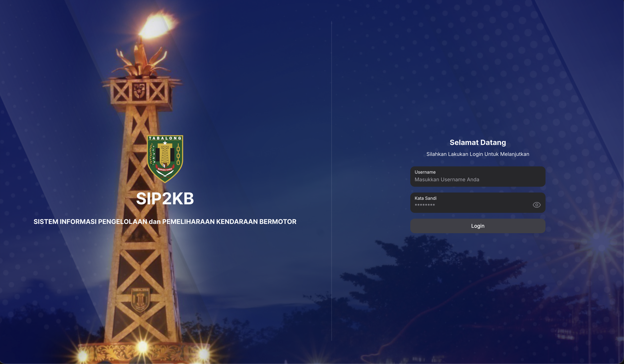
Task: Click the Silahkan Lakukan Login subtitle
Action: pos(478,154)
